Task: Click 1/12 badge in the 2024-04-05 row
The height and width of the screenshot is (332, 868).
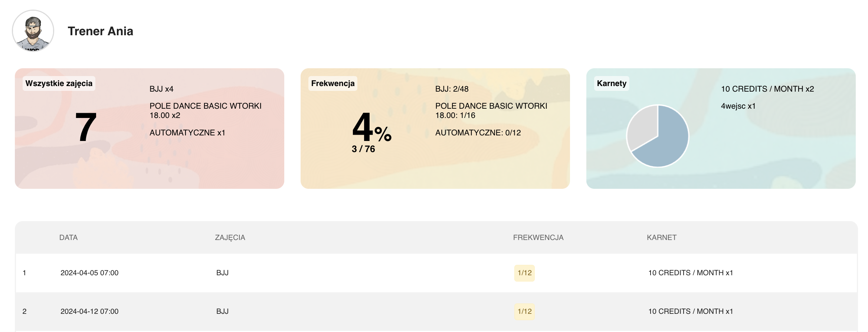Action: [524, 273]
